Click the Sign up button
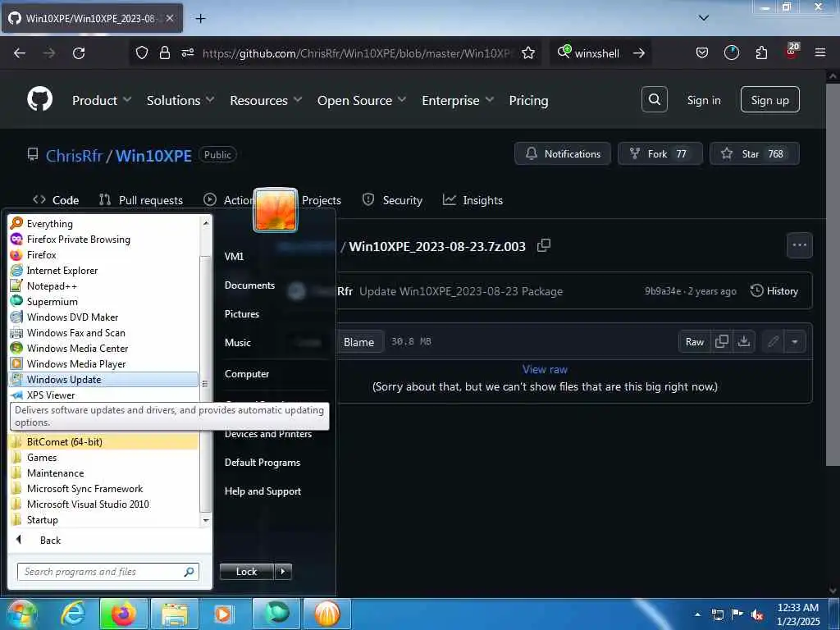This screenshot has height=630, width=840. point(769,99)
